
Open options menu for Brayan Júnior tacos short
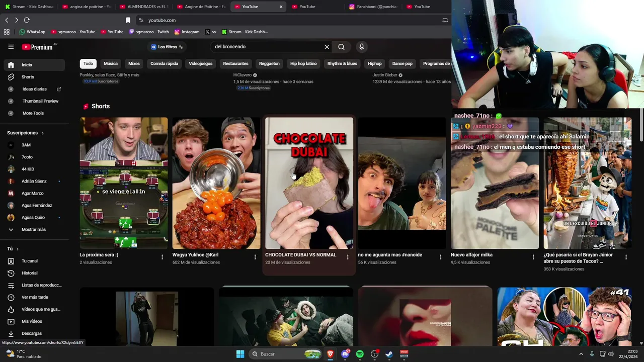(626, 257)
